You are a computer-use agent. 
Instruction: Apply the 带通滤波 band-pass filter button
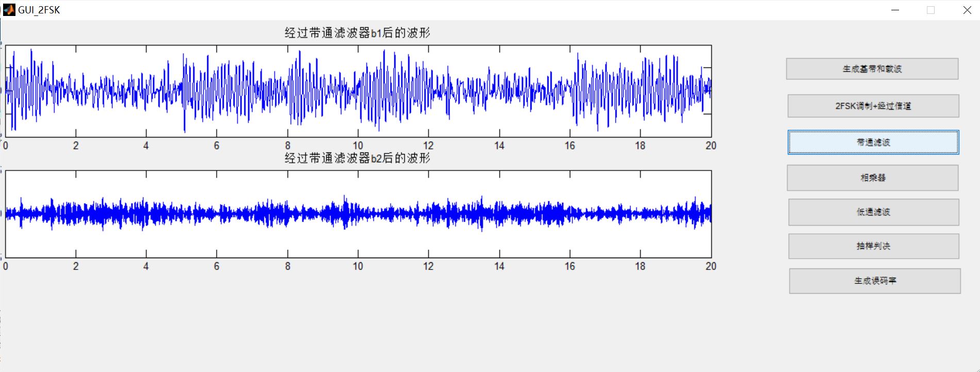pos(873,142)
